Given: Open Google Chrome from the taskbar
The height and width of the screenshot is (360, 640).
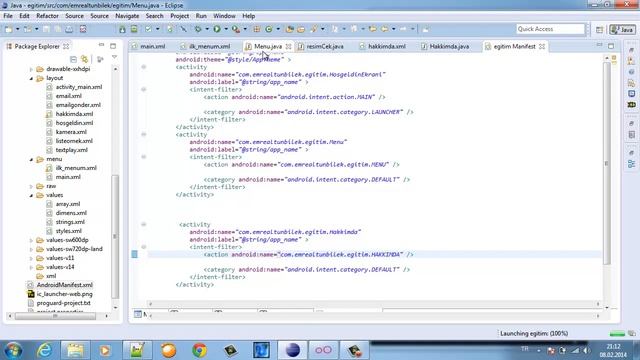Looking at the screenshot, I should click(199, 350).
